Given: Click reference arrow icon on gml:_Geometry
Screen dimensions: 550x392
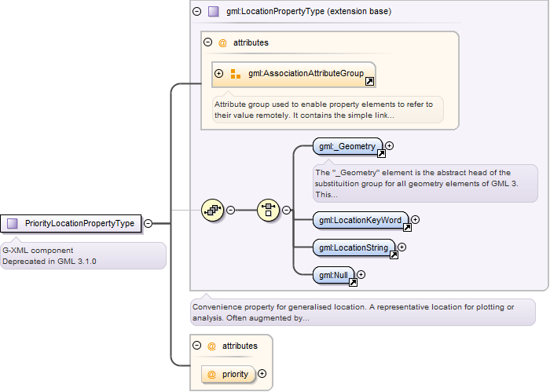Looking at the screenshot, I should (381, 153).
